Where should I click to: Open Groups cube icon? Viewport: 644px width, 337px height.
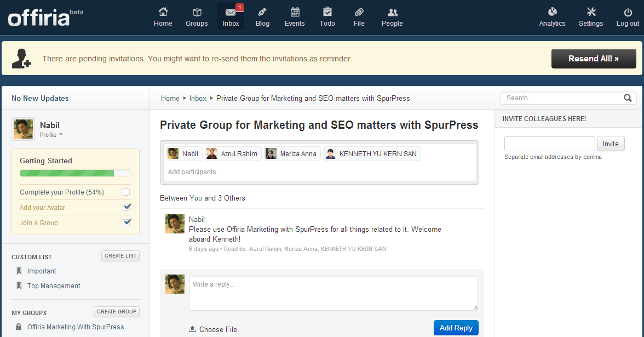[x=197, y=12]
